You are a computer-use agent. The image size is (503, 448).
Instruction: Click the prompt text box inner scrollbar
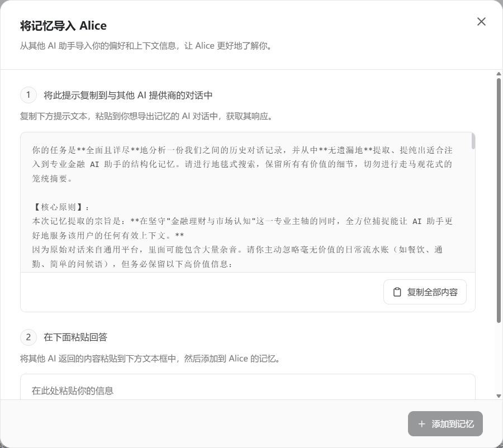click(x=473, y=141)
